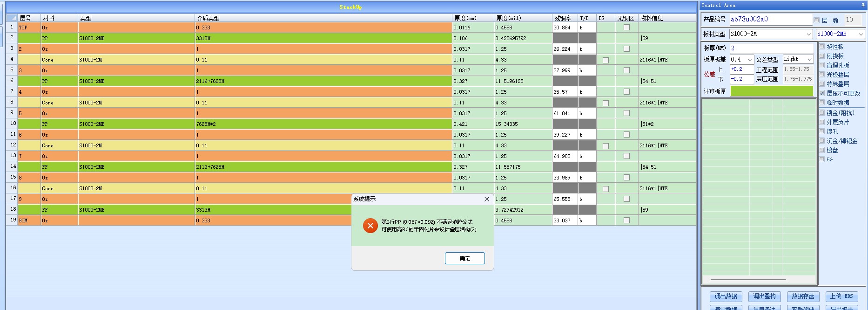This screenshot has height=310, width=868.
Task: Close the 系统提示 dialog with X
Action: point(486,199)
